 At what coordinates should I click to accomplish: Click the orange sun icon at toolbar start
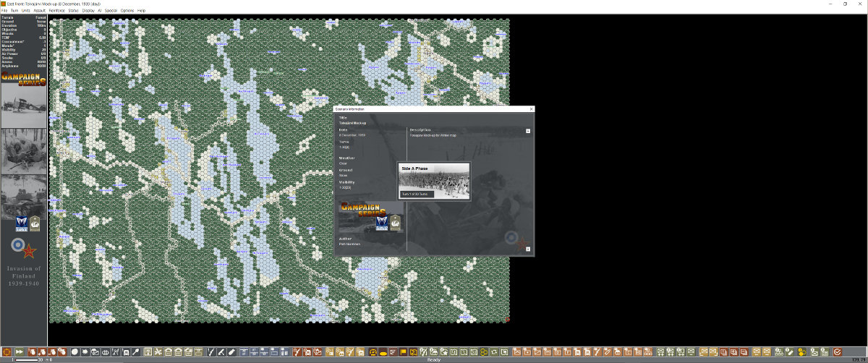pos(6,351)
